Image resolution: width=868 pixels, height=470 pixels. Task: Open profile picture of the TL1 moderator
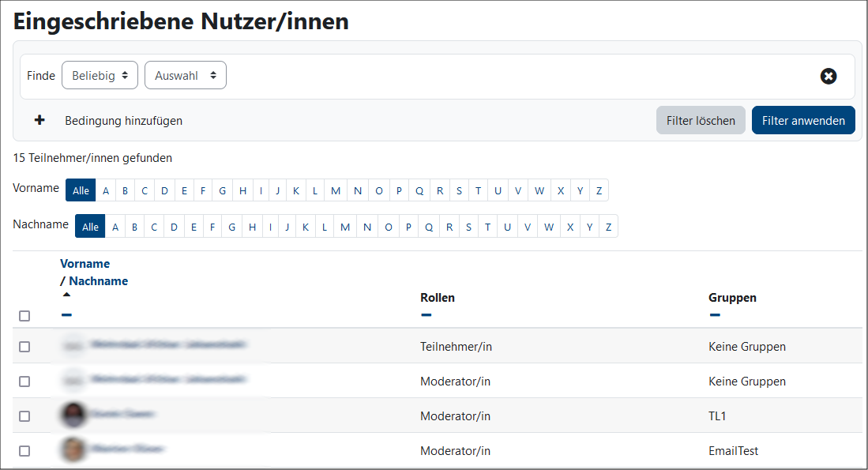point(73,415)
